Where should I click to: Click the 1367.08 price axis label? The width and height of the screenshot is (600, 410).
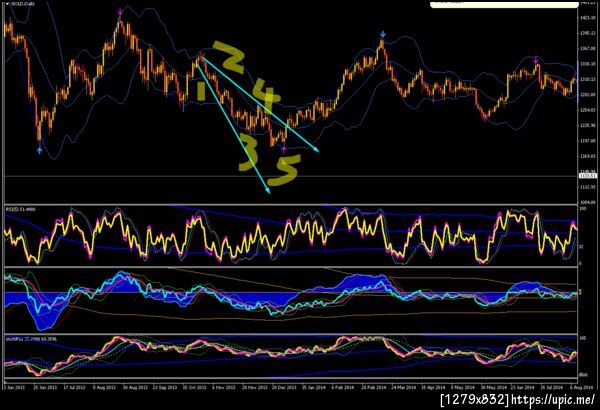(x=587, y=49)
